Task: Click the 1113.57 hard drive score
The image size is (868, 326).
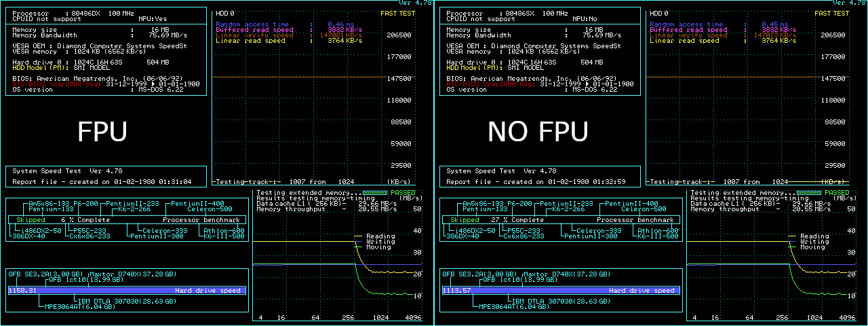Action: click(456, 290)
